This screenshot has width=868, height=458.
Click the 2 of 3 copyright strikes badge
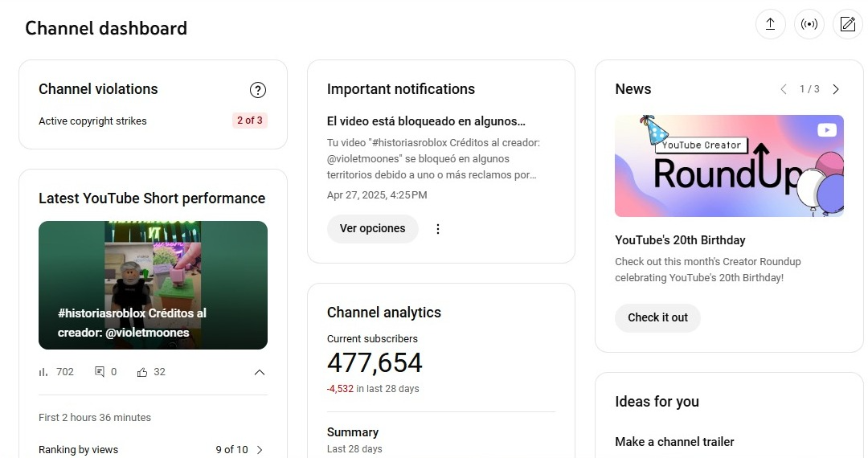tap(249, 121)
